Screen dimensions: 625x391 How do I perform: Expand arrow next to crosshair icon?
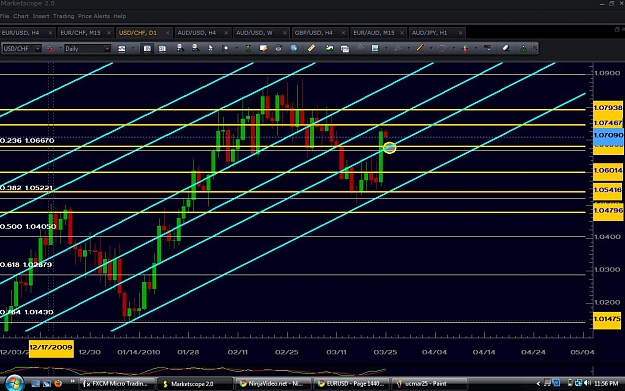pos(237,48)
